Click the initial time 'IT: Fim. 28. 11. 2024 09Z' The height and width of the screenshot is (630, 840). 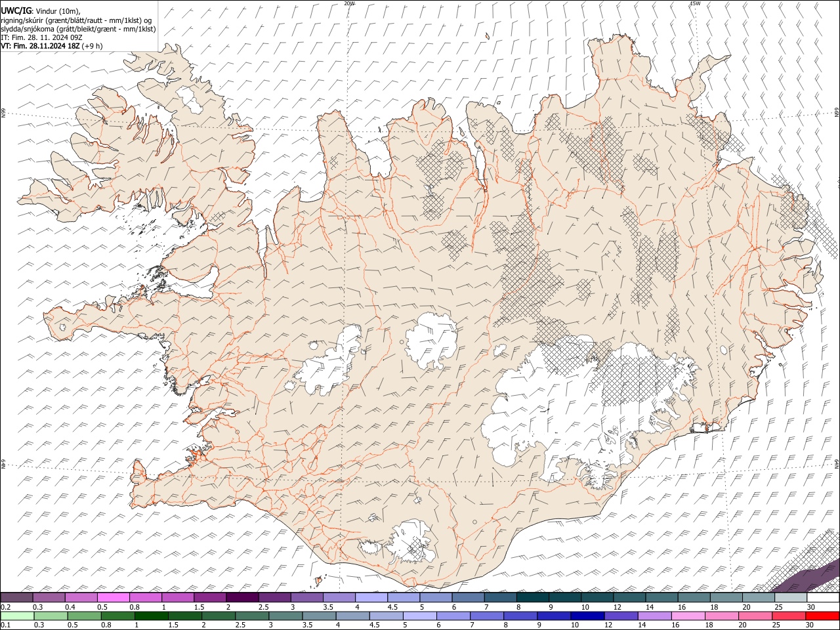pos(42,37)
